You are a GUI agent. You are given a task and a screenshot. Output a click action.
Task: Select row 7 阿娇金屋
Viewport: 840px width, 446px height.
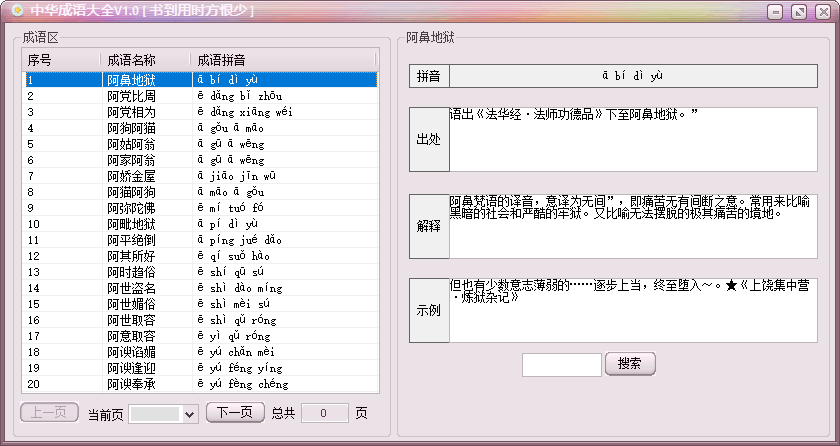pyautogui.click(x=201, y=176)
